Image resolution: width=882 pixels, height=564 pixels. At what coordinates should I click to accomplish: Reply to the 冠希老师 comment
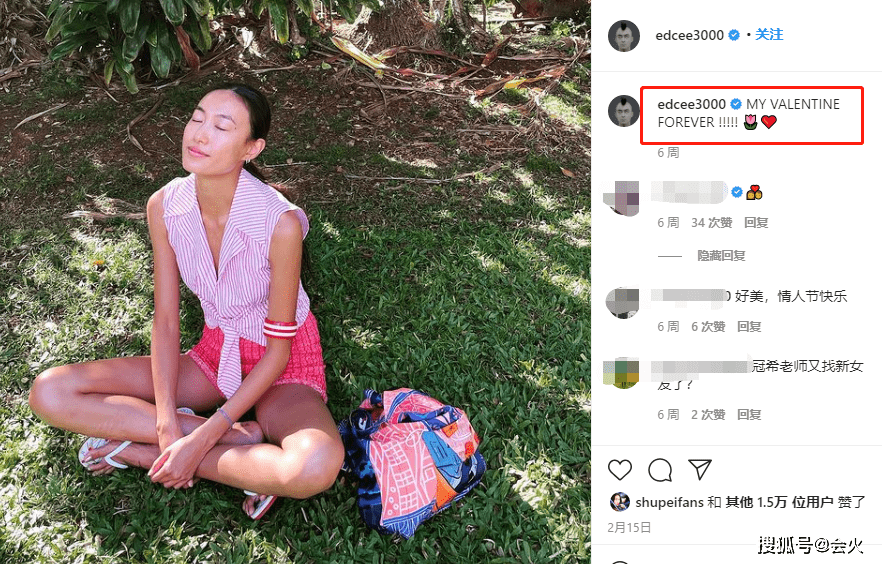[749, 415]
